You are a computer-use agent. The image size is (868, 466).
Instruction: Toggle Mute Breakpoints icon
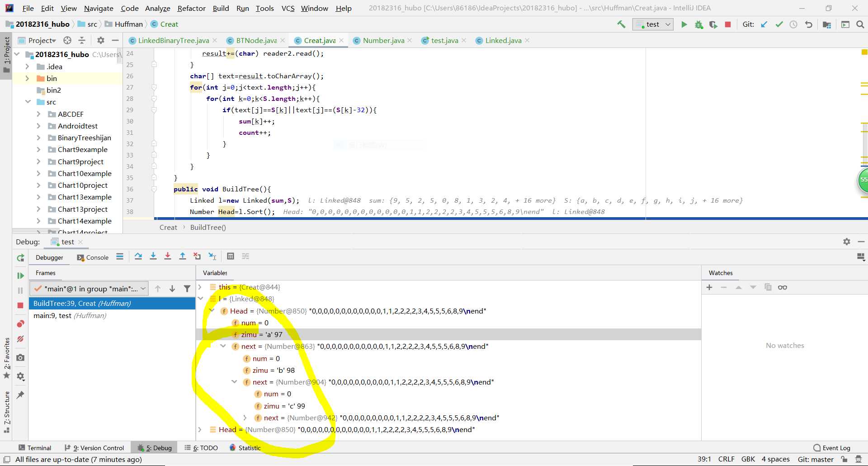(20, 339)
